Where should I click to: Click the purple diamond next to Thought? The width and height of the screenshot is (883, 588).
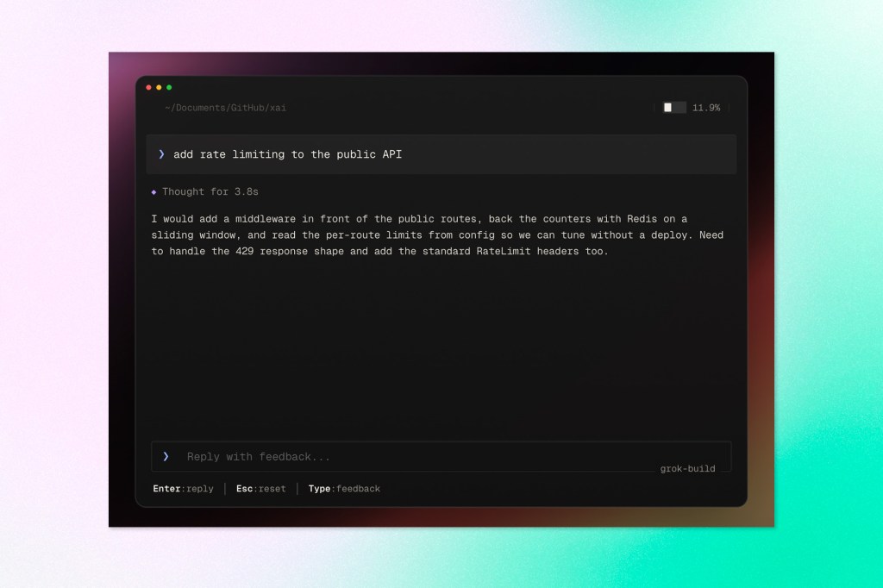click(x=153, y=192)
